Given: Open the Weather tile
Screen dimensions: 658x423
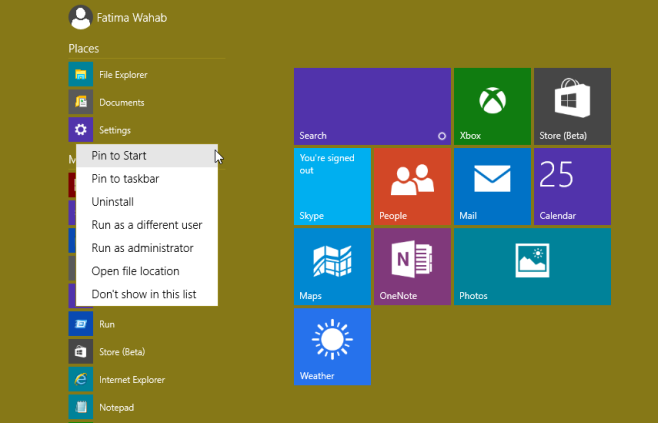Looking at the screenshot, I should coord(332,347).
